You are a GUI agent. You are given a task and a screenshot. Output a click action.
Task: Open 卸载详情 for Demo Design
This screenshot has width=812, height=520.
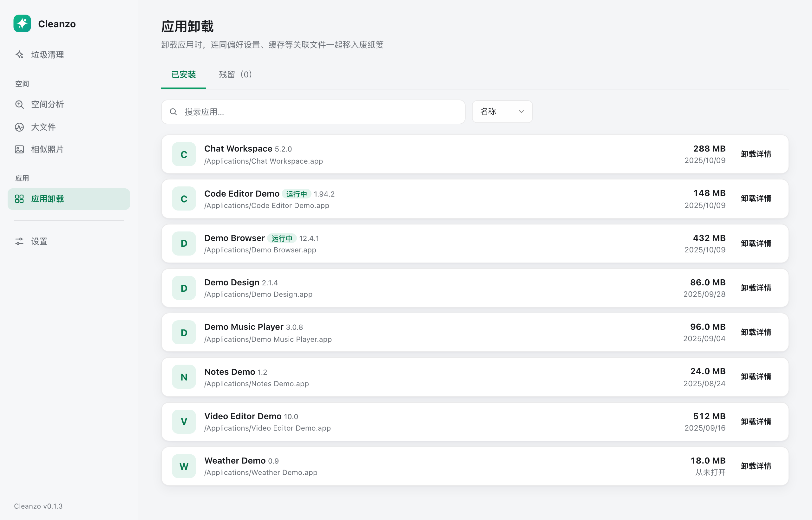click(756, 288)
